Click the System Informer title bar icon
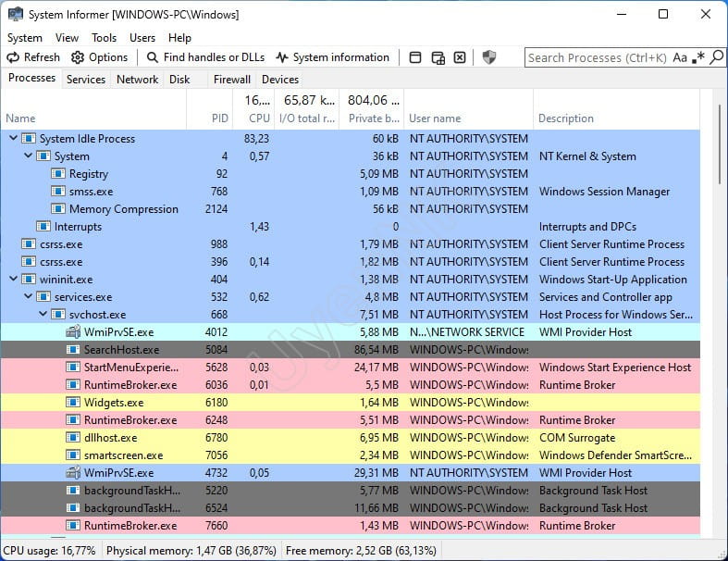Image resolution: width=728 pixels, height=561 pixels. pyautogui.click(x=16, y=14)
